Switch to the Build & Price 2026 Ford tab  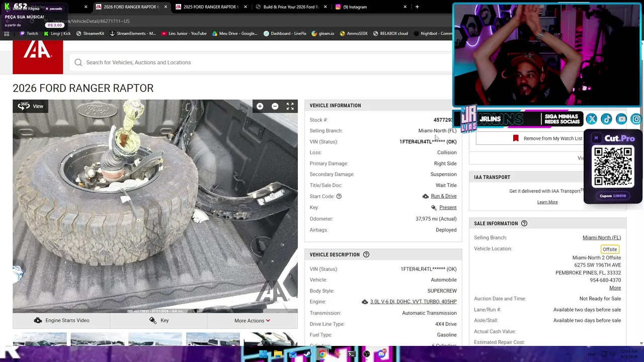290,7
